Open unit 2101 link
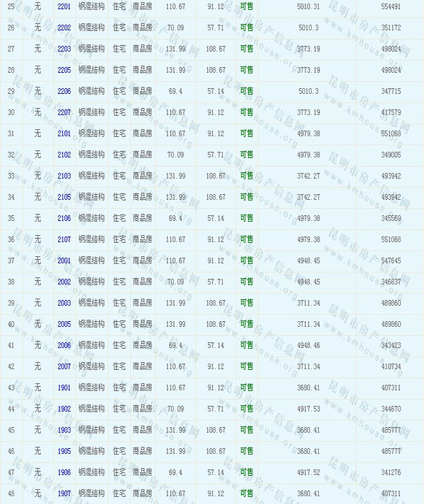This screenshot has height=504, width=424. tap(64, 133)
